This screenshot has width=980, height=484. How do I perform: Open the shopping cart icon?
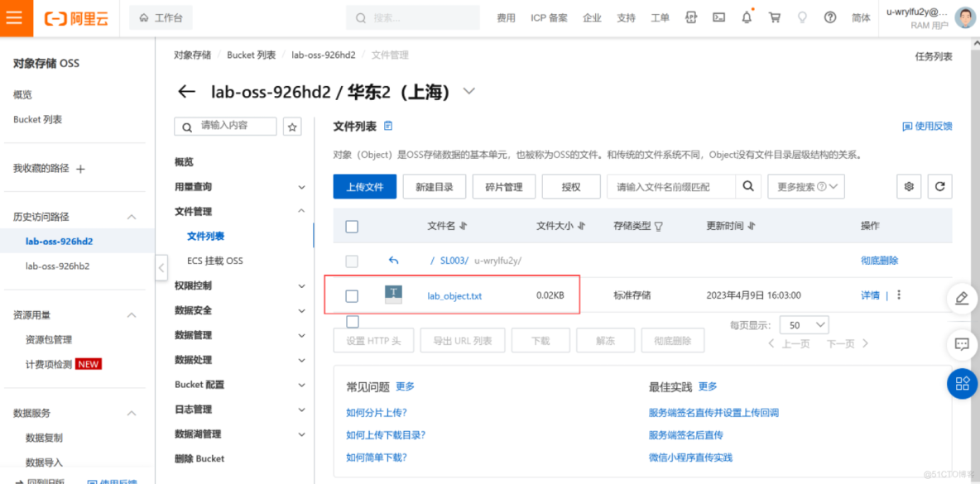(x=775, y=17)
